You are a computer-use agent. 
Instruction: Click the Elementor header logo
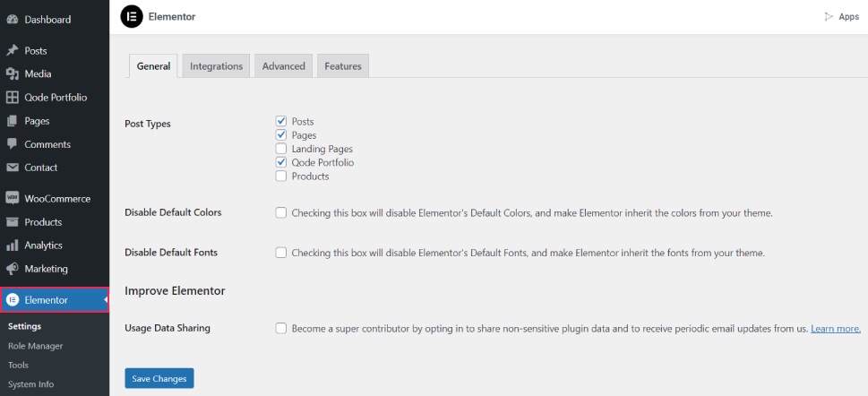132,17
